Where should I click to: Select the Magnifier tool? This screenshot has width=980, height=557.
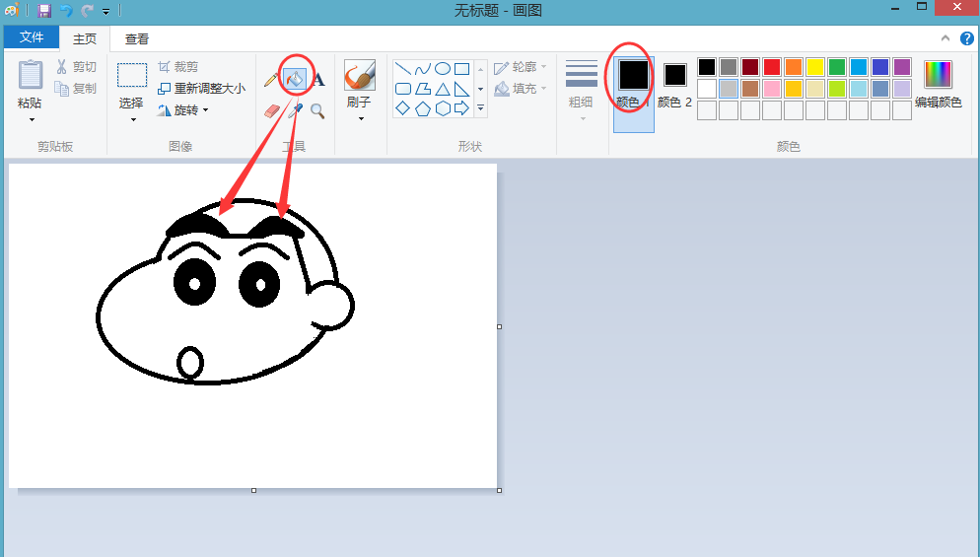point(317,111)
